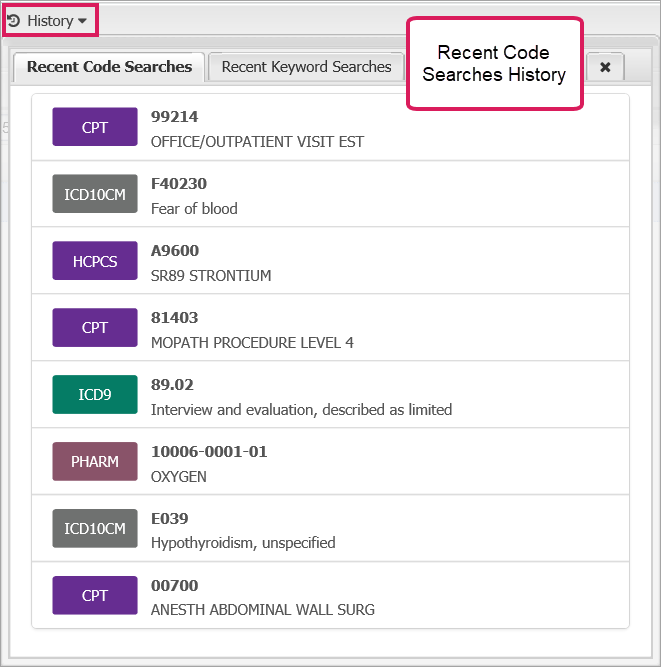The height and width of the screenshot is (667, 661).
Task: Select the CPT badge for 00700
Action: tap(95, 596)
